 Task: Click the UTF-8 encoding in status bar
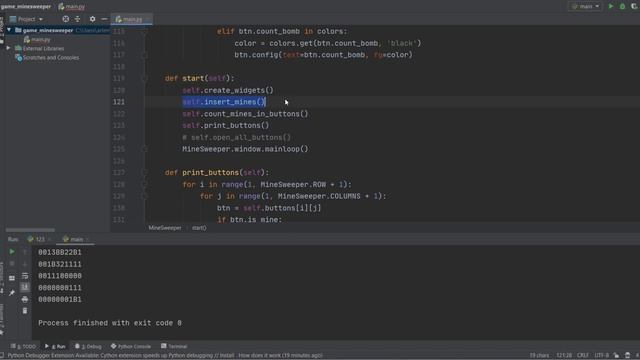coord(602,356)
